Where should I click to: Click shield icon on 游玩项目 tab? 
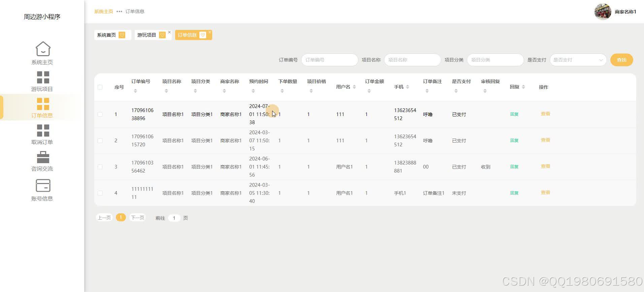click(x=162, y=35)
